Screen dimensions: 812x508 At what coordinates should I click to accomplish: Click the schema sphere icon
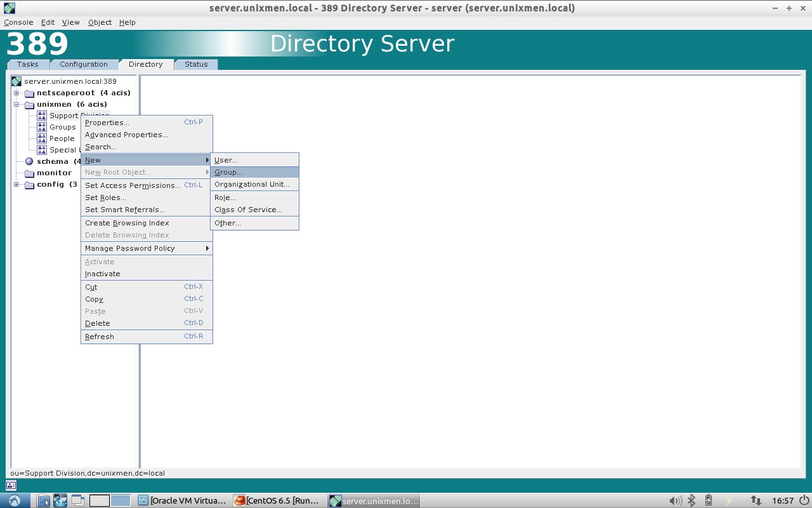(29, 161)
